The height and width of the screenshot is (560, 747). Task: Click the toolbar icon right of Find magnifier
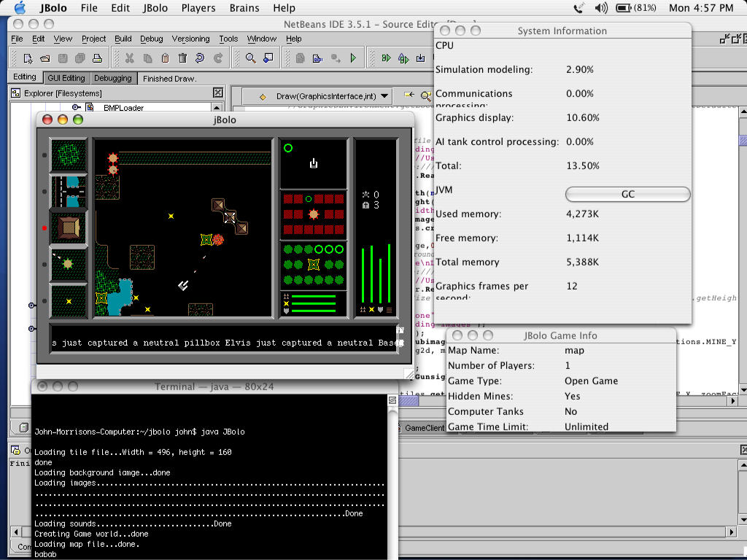click(x=268, y=58)
